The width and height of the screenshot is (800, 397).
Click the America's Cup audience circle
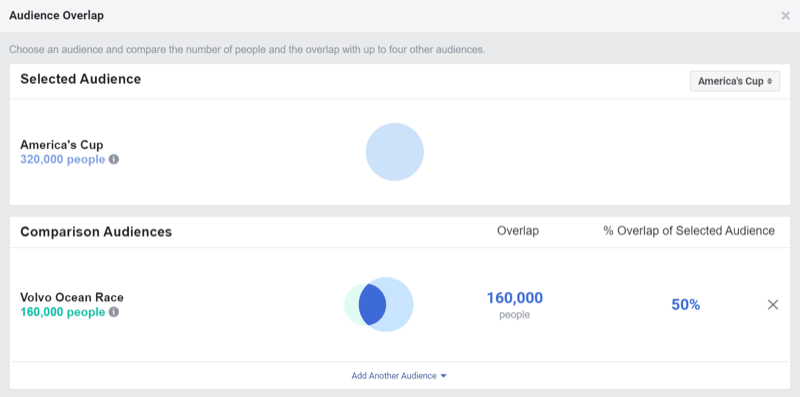pyautogui.click(x=394, y=152)
